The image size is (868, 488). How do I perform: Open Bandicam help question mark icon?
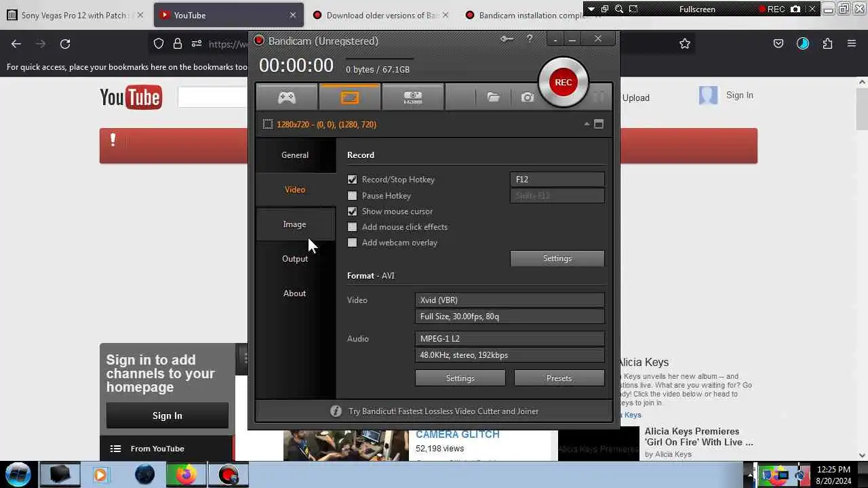pyautogui.click(x=530, y=39)
